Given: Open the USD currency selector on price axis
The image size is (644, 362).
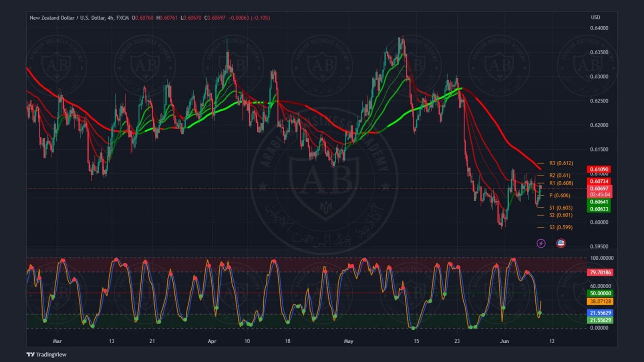Looking at the screenshot, I should (595, 18).
